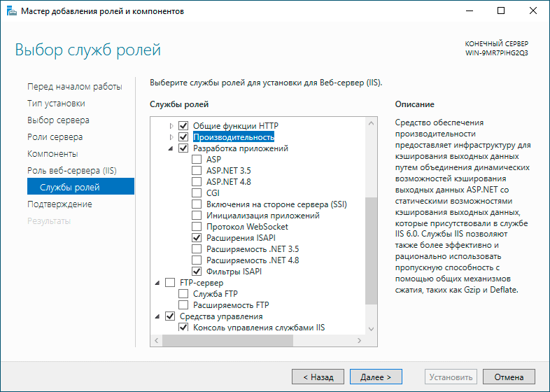Screen dimensions: 550x392
Task: Tick the FTP-сервер checkbox
Action: pos(170,283)
